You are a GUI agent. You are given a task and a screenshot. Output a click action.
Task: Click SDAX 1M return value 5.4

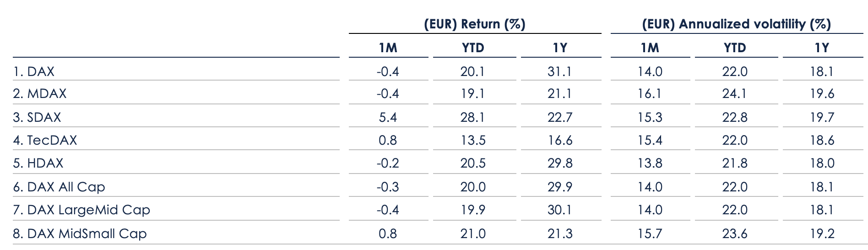tap(388, 118)
